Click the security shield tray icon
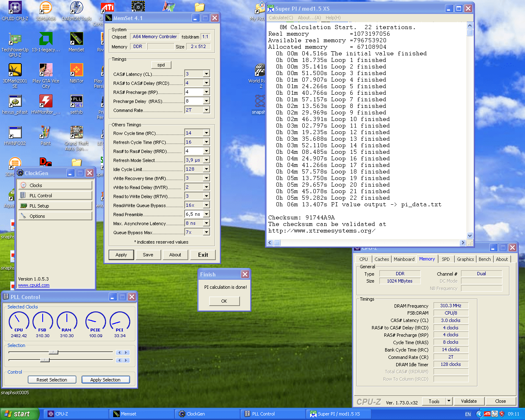 pos(501,414)
